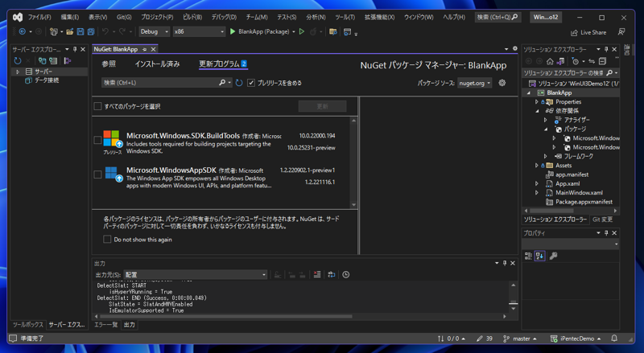The width and height of the screenshot is (644, 353).
Task: Start BlankApp (Package) with green play icon
Action: coord(233,31)
